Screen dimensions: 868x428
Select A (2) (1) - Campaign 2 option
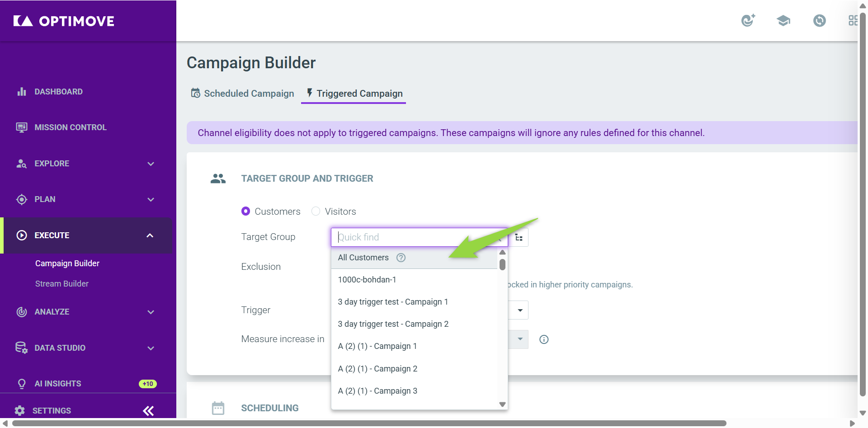(x=414, y=369)
